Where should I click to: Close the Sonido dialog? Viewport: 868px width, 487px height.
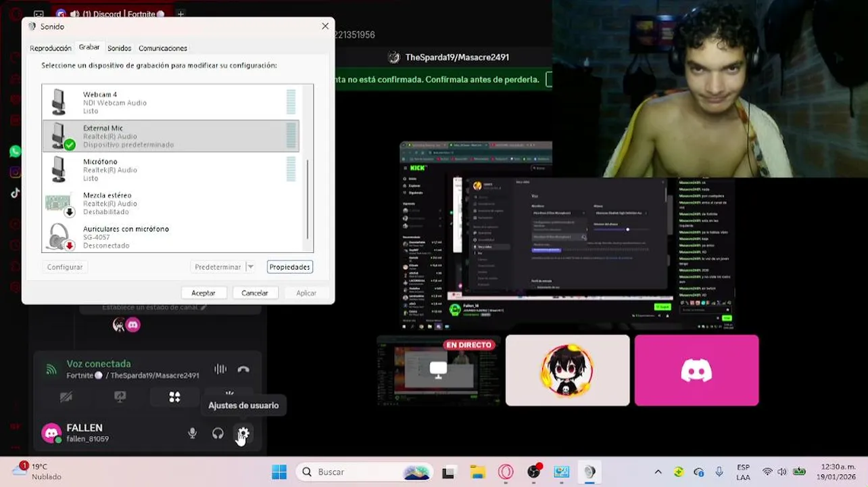[325, 26]
